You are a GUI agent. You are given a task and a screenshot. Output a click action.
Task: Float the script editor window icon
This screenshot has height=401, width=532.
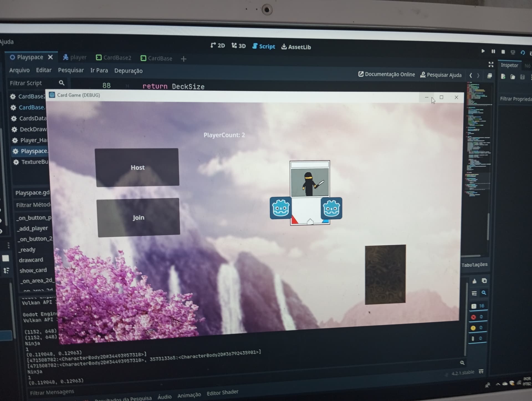pyautogui.click(x=490, y=76)
